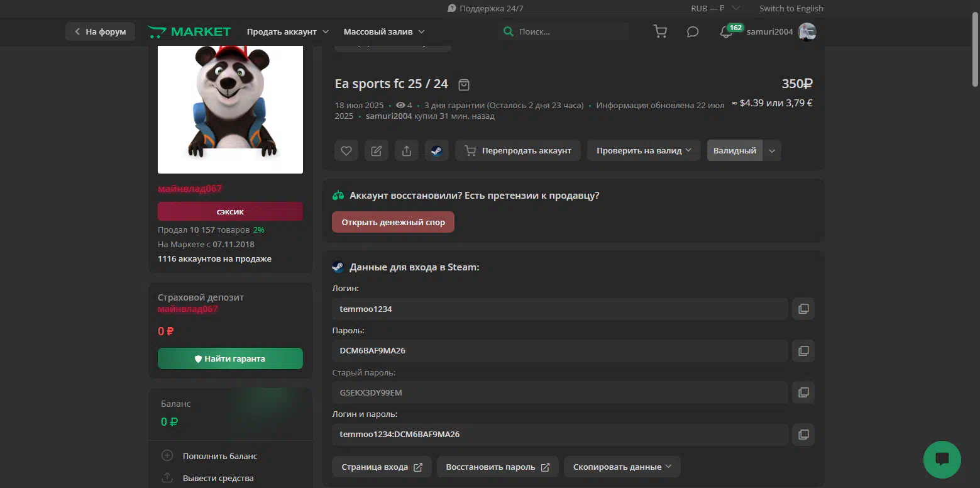
Task: Go back with На форум button
Action: 100,31
